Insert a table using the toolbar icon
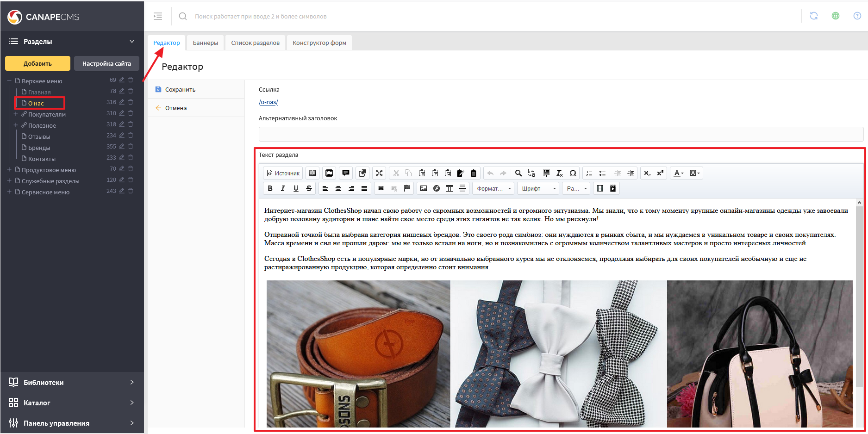Image resolution: width=868 pixels, height=434 pixels. click(449, 188)
